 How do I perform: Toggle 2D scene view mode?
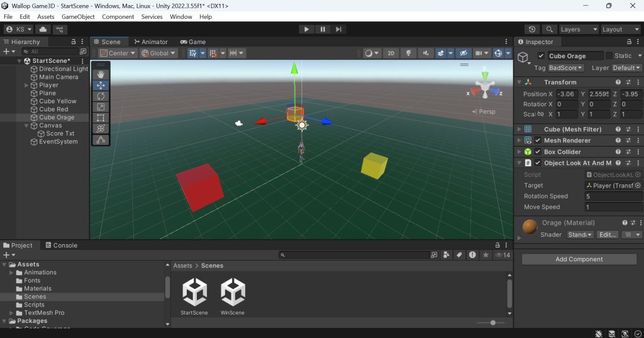pos(391,53)
